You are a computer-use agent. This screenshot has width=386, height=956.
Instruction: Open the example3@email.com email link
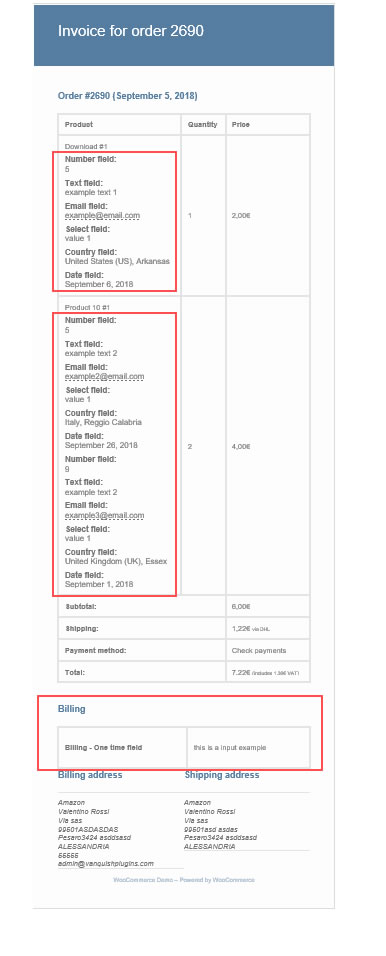tap(104, 515)
